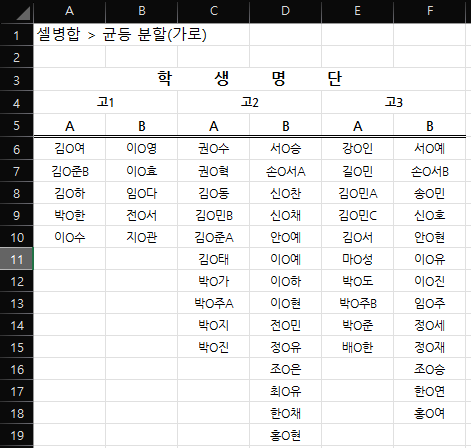The height and width of the screenshot is (448, 471).
Task: Click cell '손O서B'
Action: point(430,171)
